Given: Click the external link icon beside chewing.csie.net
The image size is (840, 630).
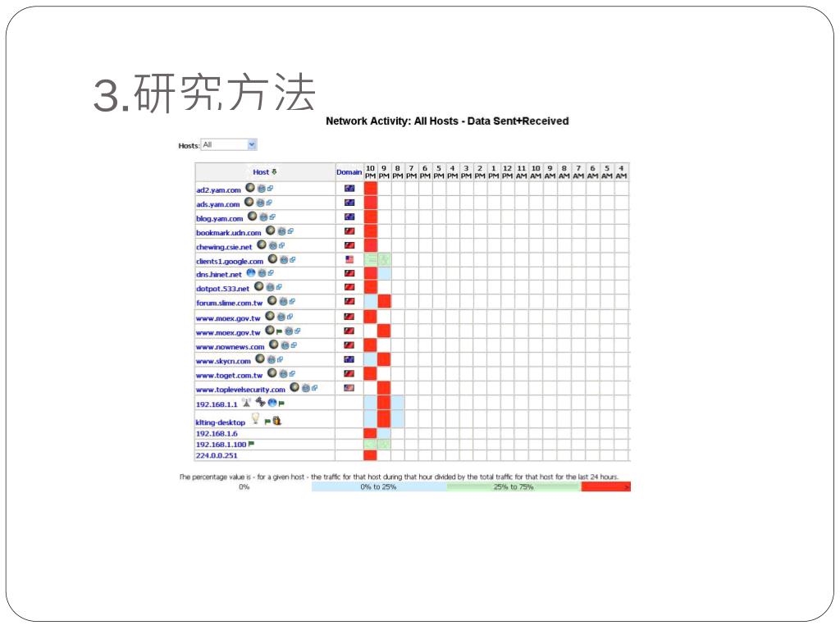Looking at the screenshot, I should (282, 245).
